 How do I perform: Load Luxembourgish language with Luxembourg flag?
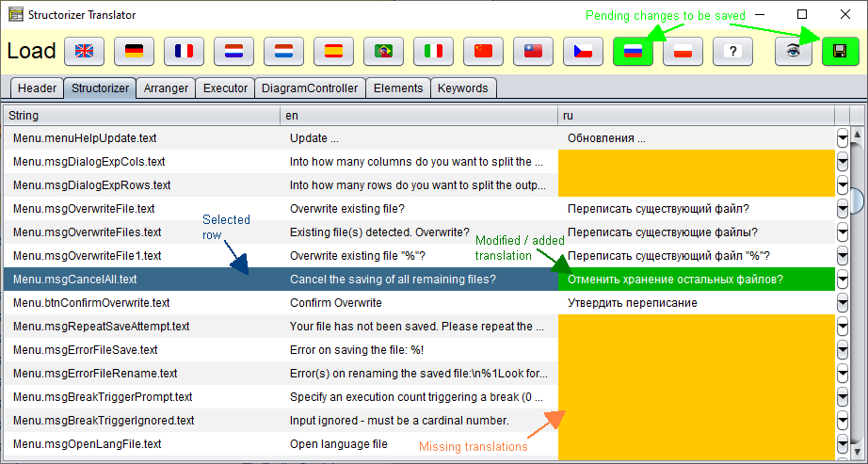(x=283, y=52)
